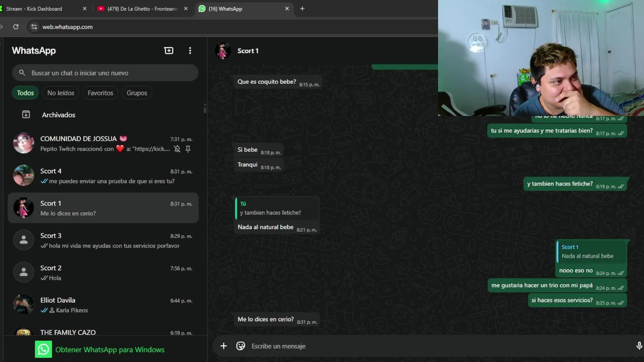Close the De La Ghetto YouTube tab
Screen dimensions: 644x362
click(186, 9)
